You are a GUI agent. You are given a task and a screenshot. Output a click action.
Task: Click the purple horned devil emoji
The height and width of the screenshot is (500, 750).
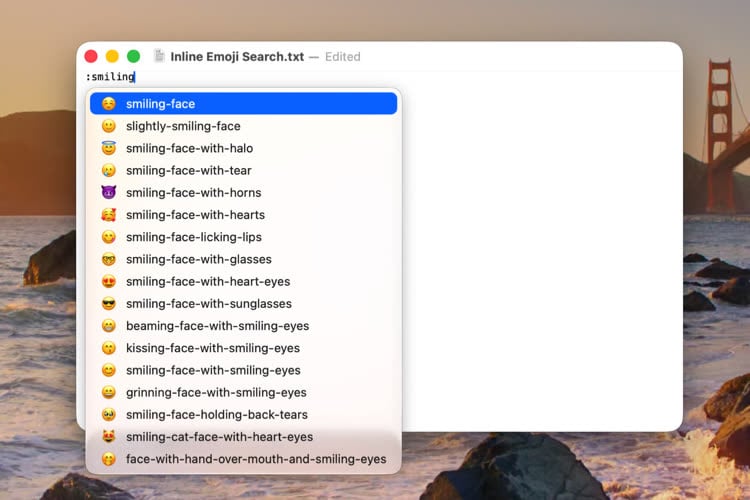pos(109,192)
